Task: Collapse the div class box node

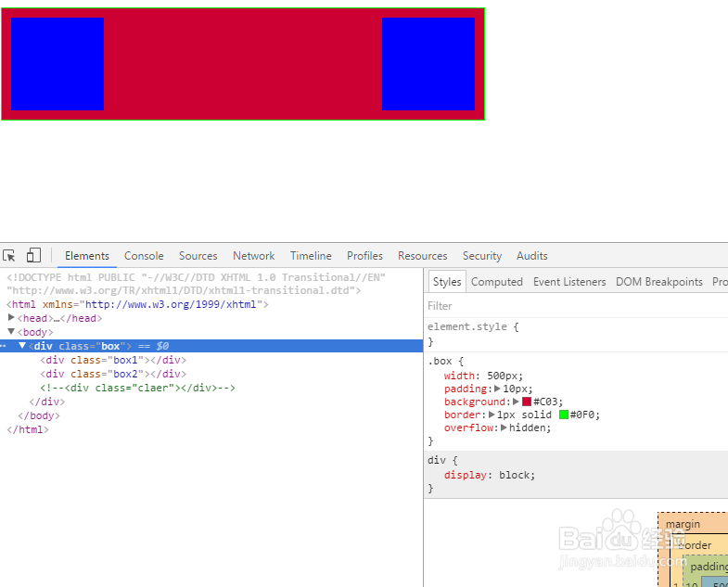Action: 22,346
